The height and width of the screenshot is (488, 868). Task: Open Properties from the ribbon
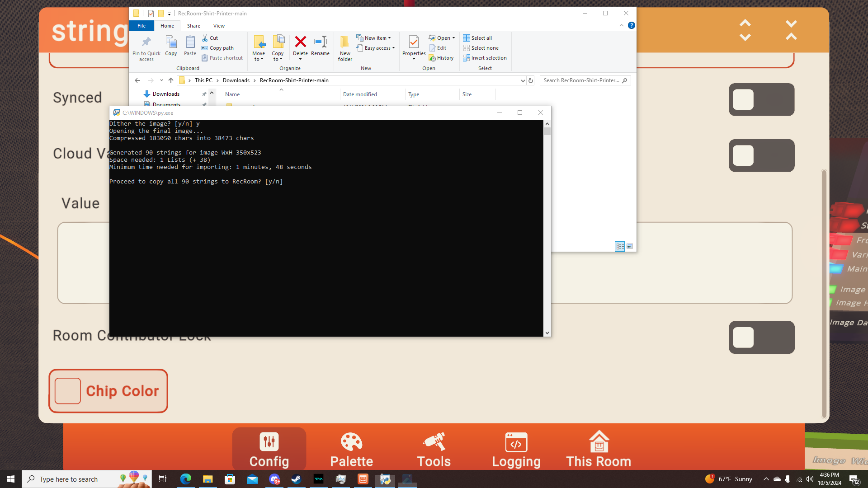pyautogui.click(x=414, y=42)
